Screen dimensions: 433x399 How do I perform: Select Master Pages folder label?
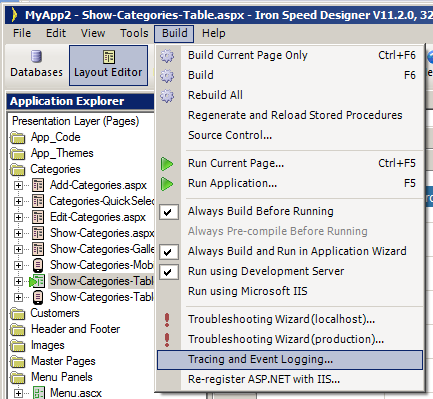pyautogui.click(x=63, y=361)
